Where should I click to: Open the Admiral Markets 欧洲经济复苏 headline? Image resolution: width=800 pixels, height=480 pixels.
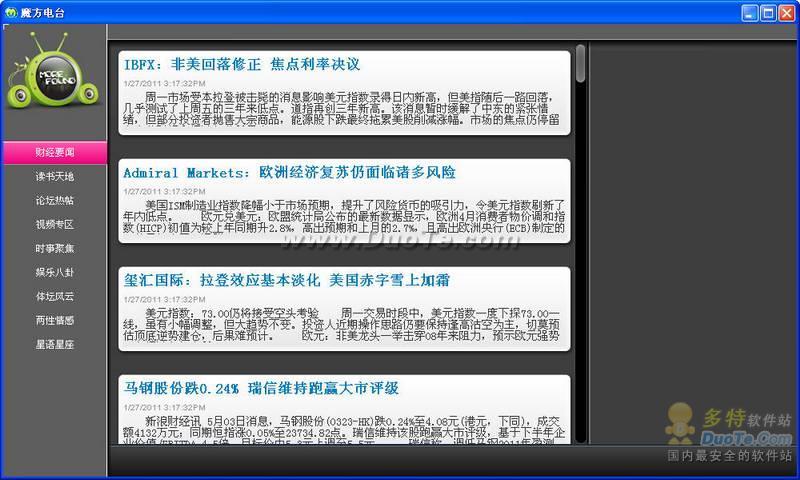click(288, 172)
